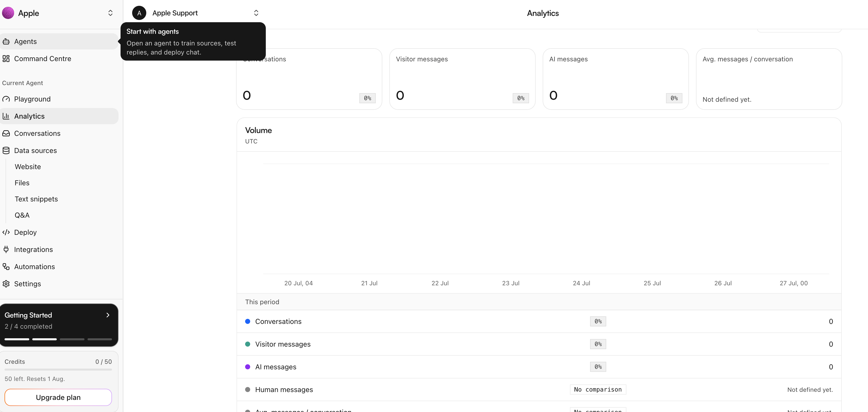Open the Integrations page
The image size is (868, 412).
pyautogui.click(x=59, y=249)
